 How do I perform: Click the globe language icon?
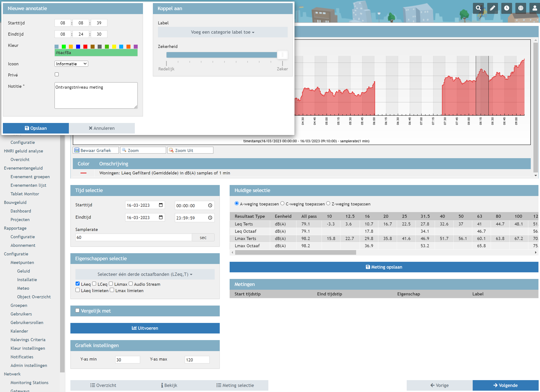point(521,8)
